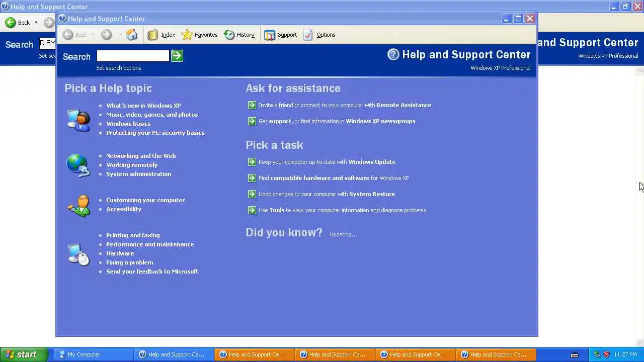Screen dimensions: 644x362
Task: Click the scroll-down arrow in background window
Action: coord(640,343)
